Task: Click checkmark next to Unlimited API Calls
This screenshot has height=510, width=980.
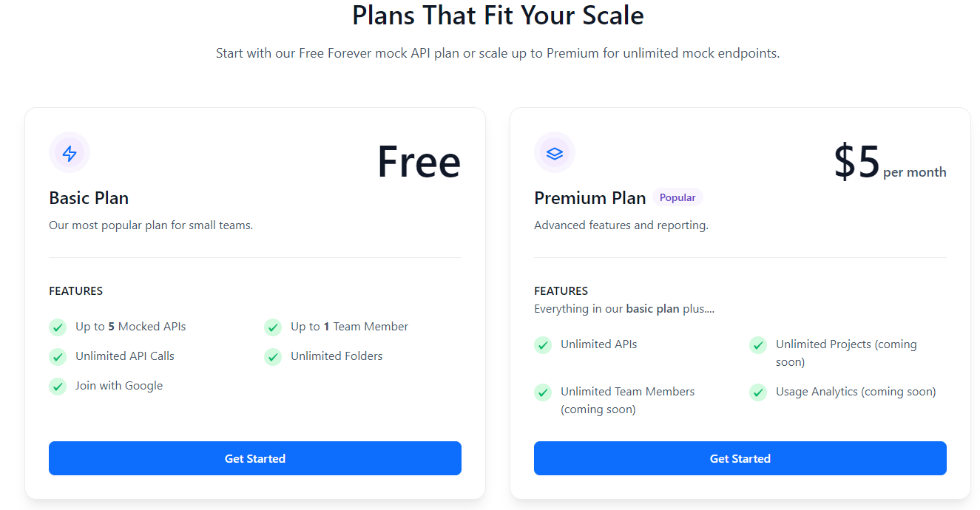Action: coord(58,356)
